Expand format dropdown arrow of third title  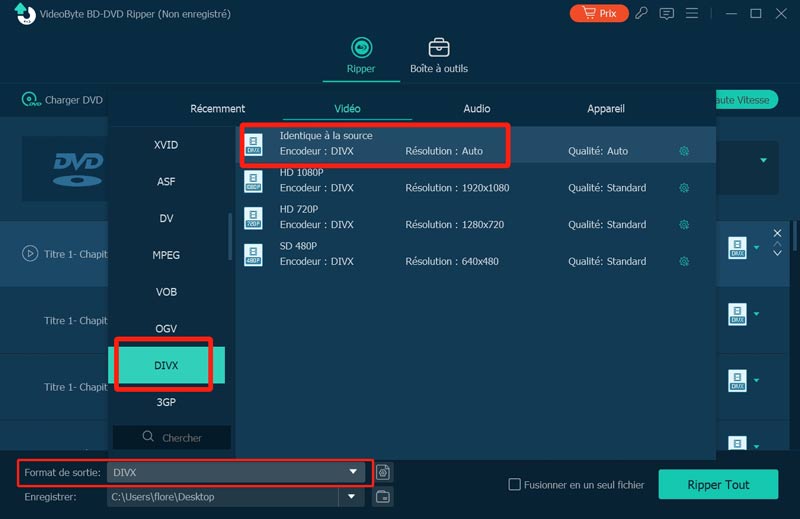tap(757, 380)
